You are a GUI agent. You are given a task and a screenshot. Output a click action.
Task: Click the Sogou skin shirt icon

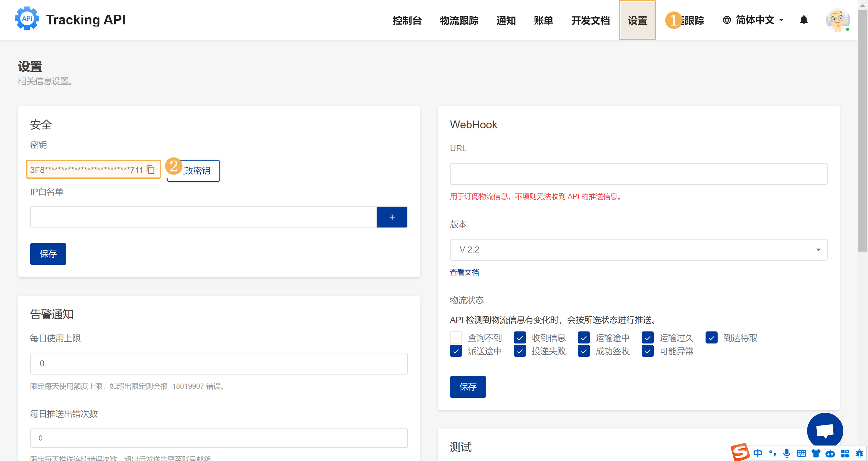816,453
